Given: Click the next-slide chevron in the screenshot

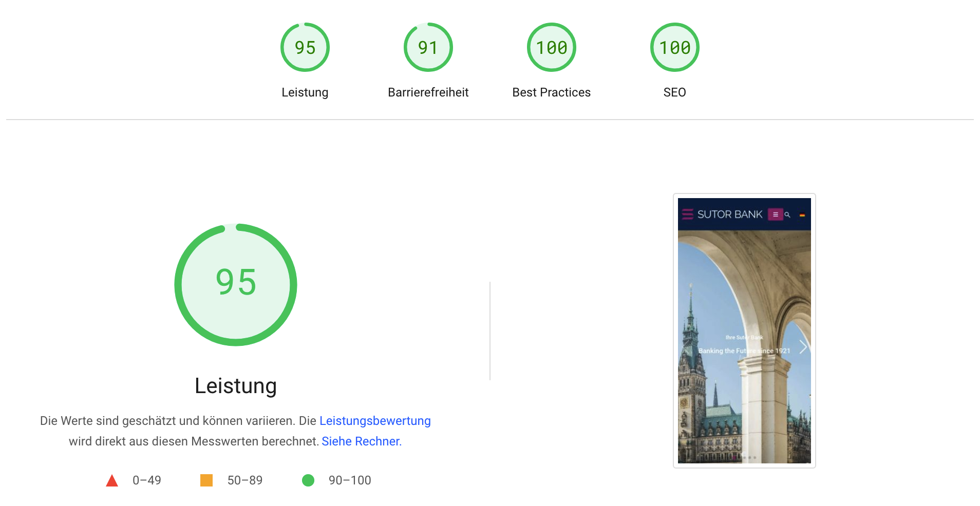Looking at the screenshot, I should pos(803,347).
